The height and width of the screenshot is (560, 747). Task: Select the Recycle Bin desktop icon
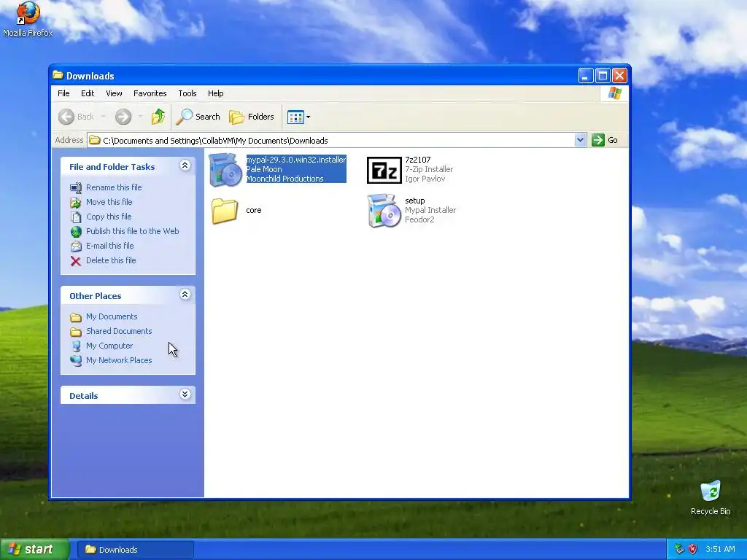(x=711, y=498)
